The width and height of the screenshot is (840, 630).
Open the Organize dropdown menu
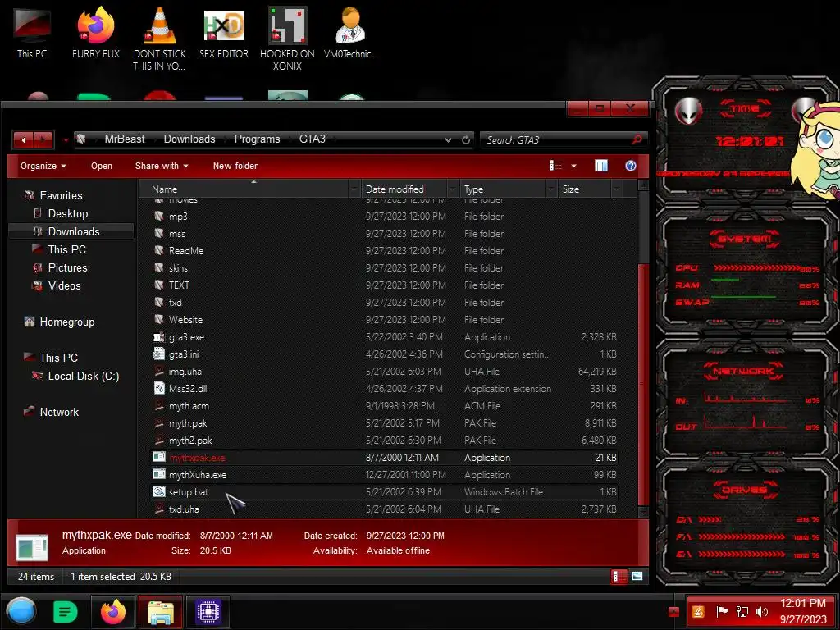[43, 166]
